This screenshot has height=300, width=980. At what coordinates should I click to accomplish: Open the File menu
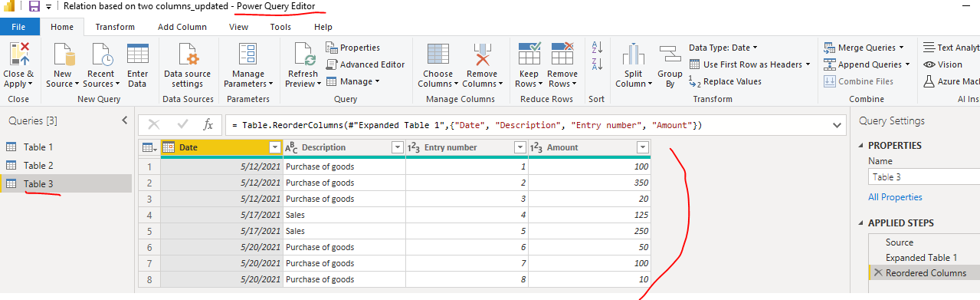click(19, 27)
